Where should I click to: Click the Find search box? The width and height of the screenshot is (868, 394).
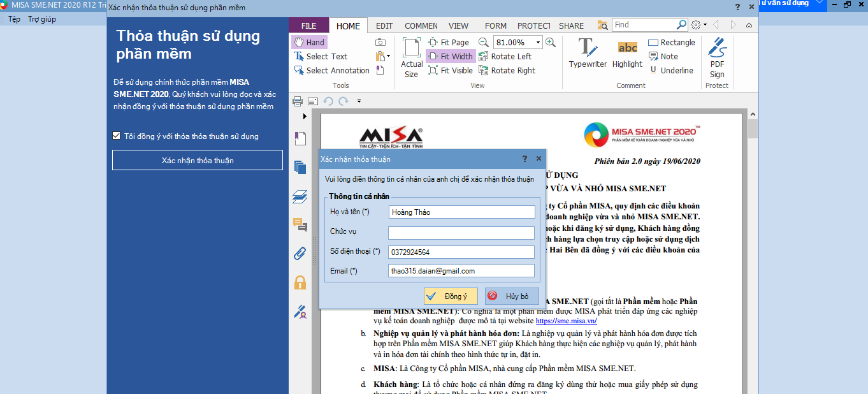tap(644, 25)
